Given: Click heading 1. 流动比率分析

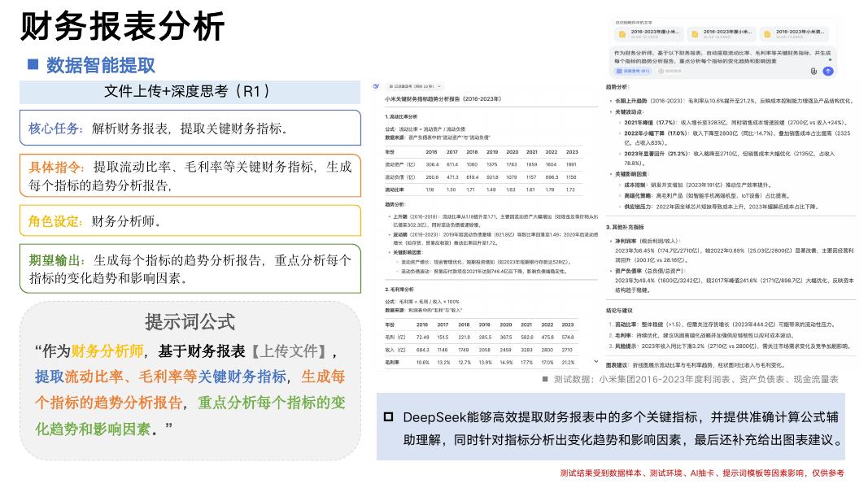Looking at the screenshot, I should 401,117.
